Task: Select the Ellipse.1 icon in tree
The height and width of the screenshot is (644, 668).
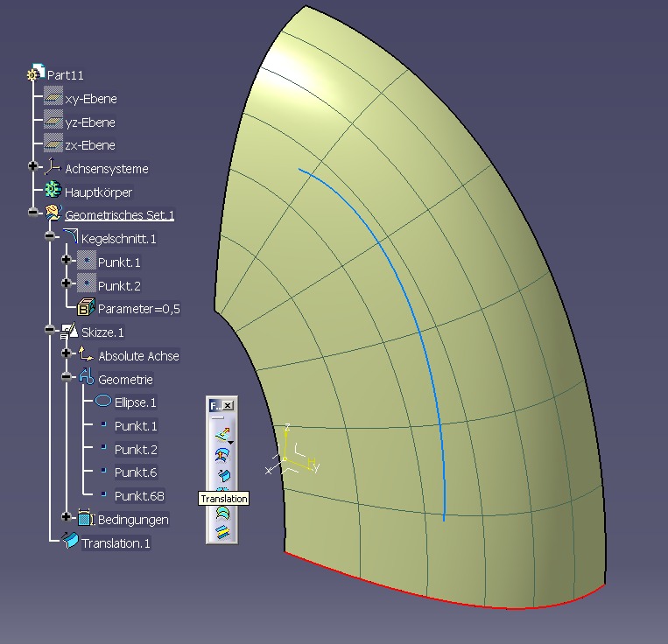Action: 103,401
